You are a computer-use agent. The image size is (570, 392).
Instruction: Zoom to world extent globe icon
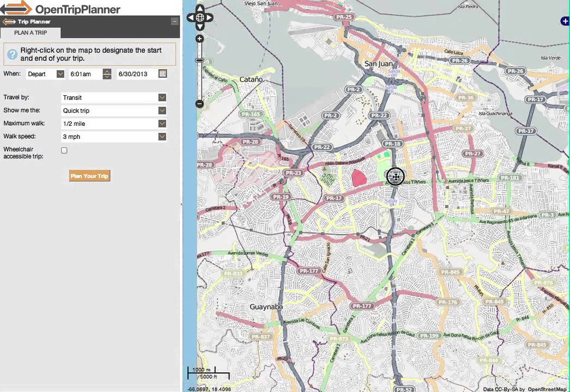pos(200,17)
